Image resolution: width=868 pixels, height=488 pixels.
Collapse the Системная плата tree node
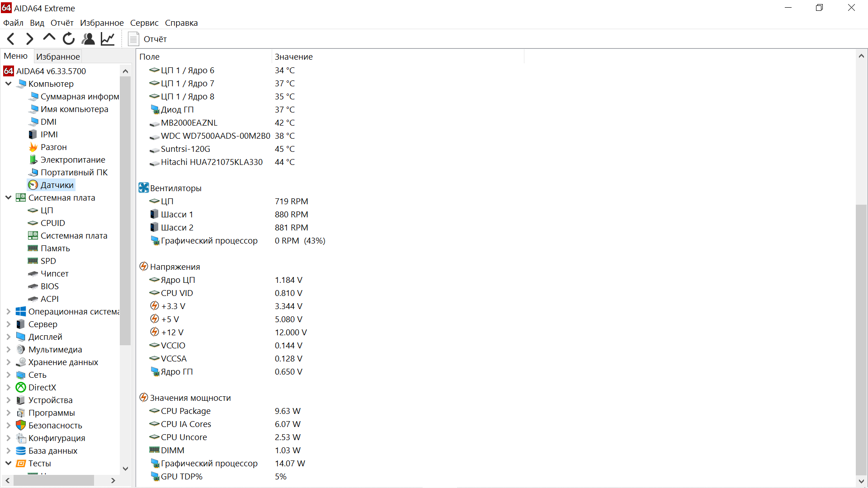8,198
